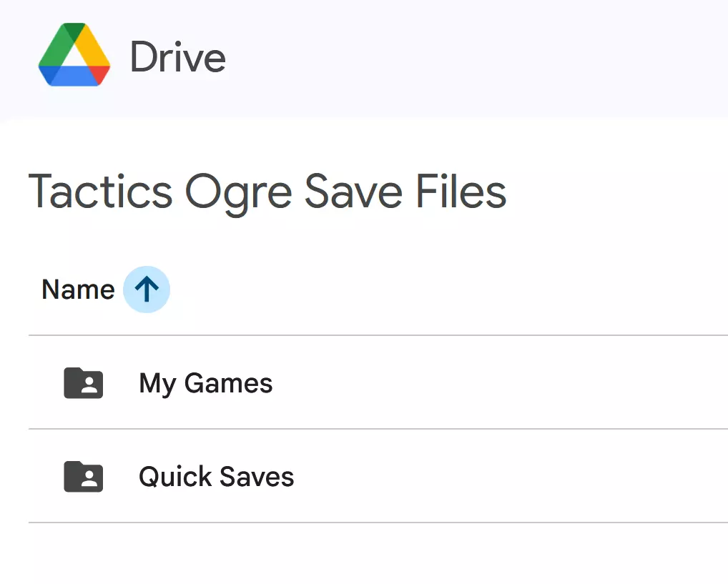Screen dimensions: 728x584
Task: Open the Quick Saves folder
Action: click(216, 477)
